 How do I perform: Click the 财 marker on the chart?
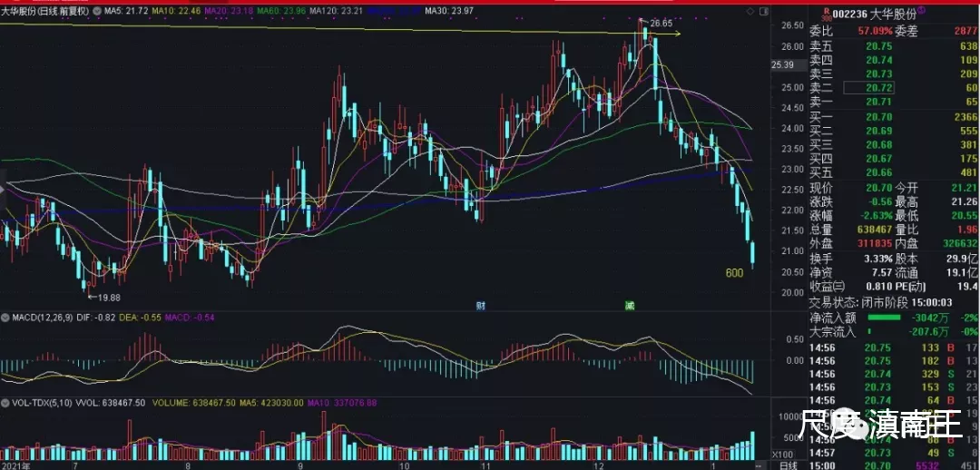480,306
